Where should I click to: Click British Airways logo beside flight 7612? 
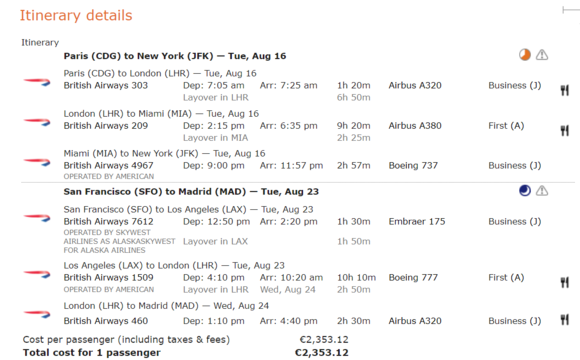coord(37,217)
